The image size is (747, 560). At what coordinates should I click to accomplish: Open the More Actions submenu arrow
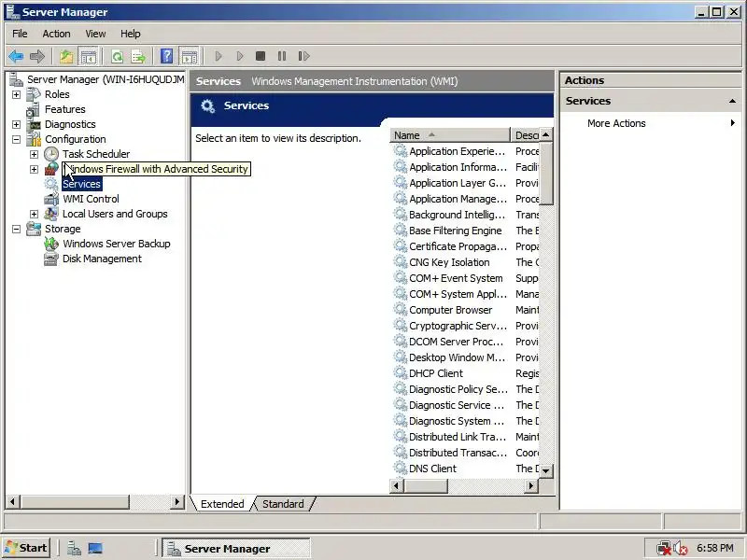tap(733, 123)
